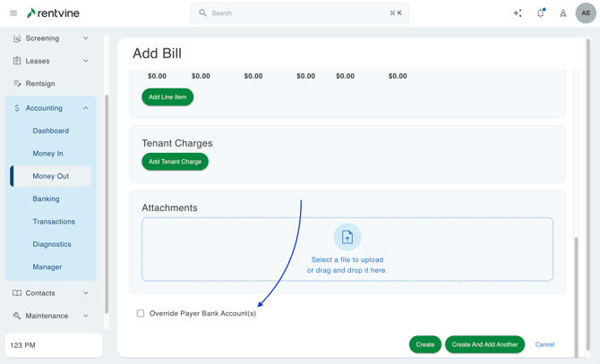The image size is (600, 364).
Task: Open the hamburger navigation menu
Action: [13, 13]
